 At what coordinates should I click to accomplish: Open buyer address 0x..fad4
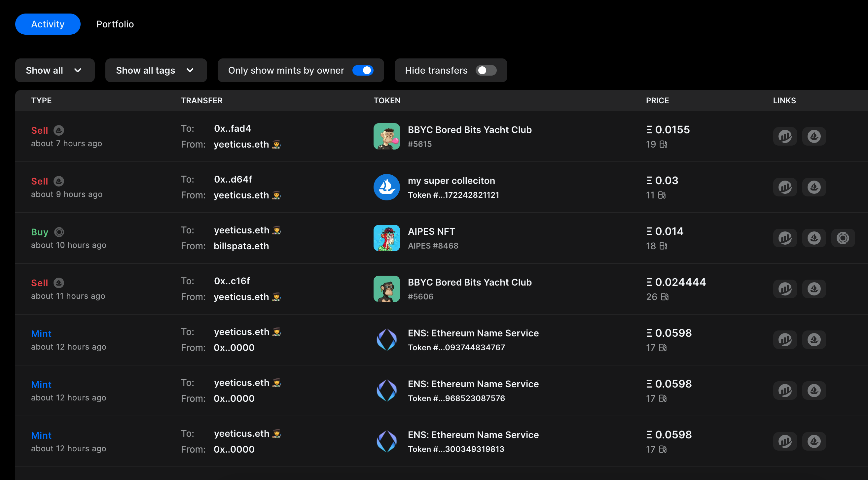coord(233,129)
